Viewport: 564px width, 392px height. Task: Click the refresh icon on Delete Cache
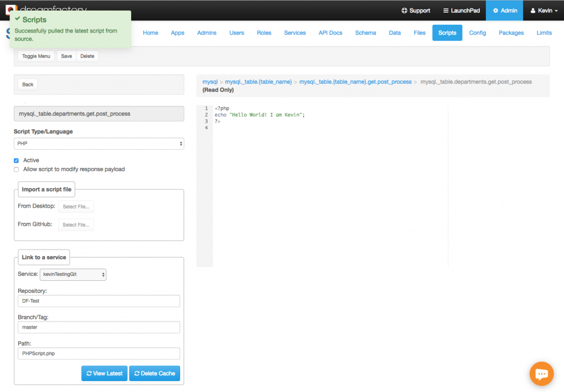[x=138, y=373]
